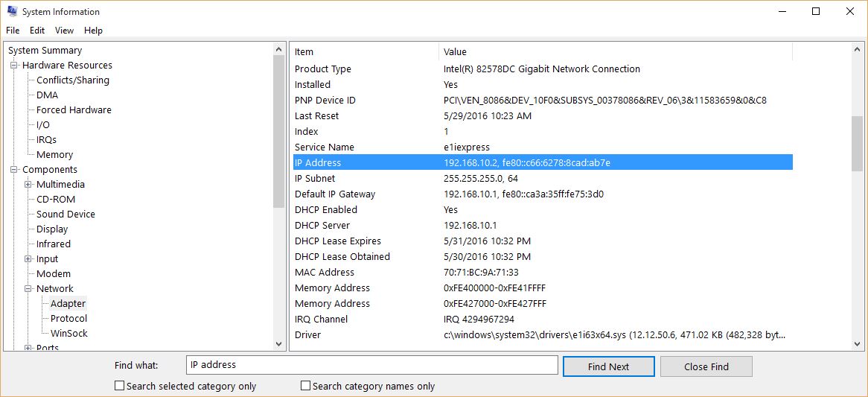The width and height of the screenshot is (868, 397).
Task: Select the Service Name row
Action: [543, 147]
